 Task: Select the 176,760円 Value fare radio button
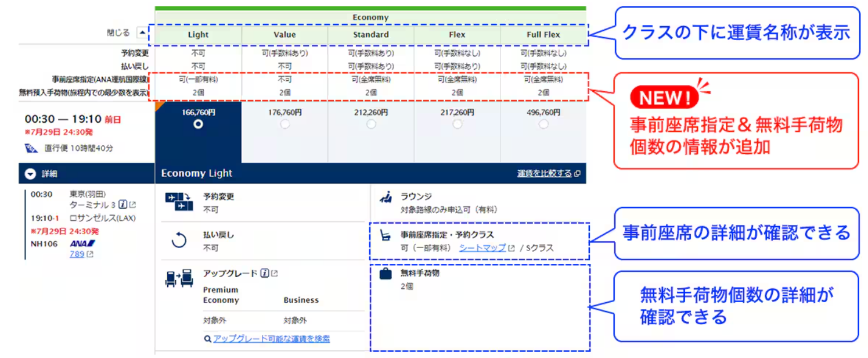pyautogui.click(x=284, y=124)
